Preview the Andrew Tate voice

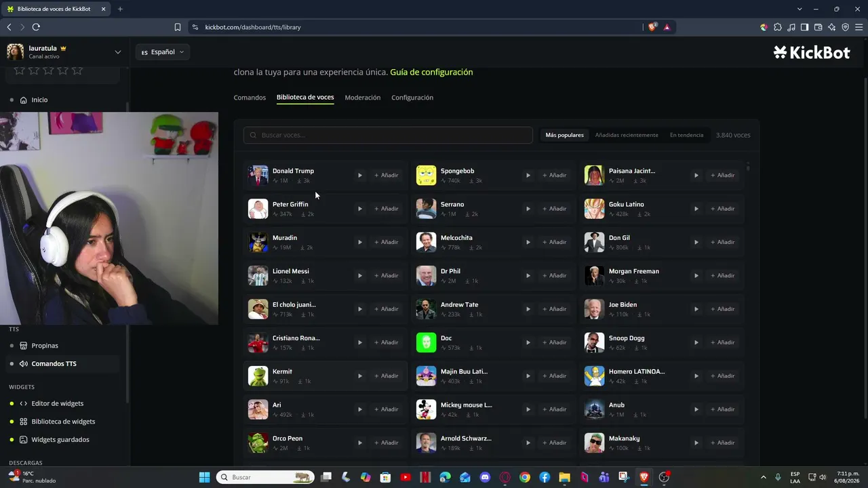click(528, 309)
